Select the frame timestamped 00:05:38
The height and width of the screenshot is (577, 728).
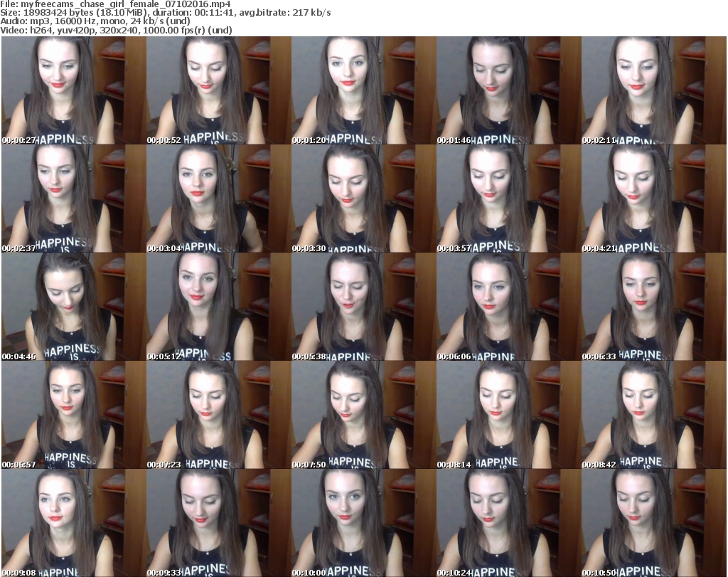coord(363,307)
